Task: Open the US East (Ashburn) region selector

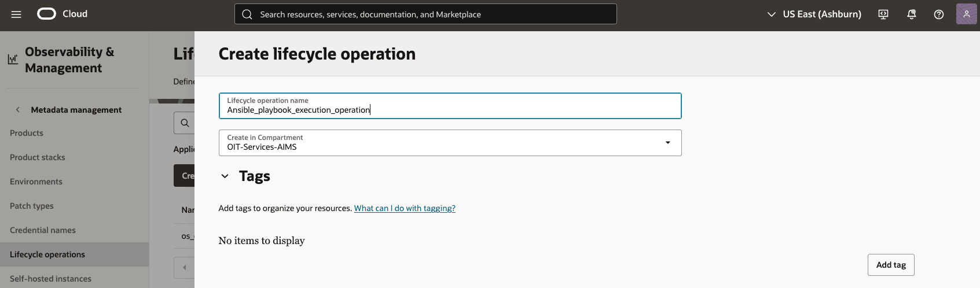Action: click(x=814, y=14)
